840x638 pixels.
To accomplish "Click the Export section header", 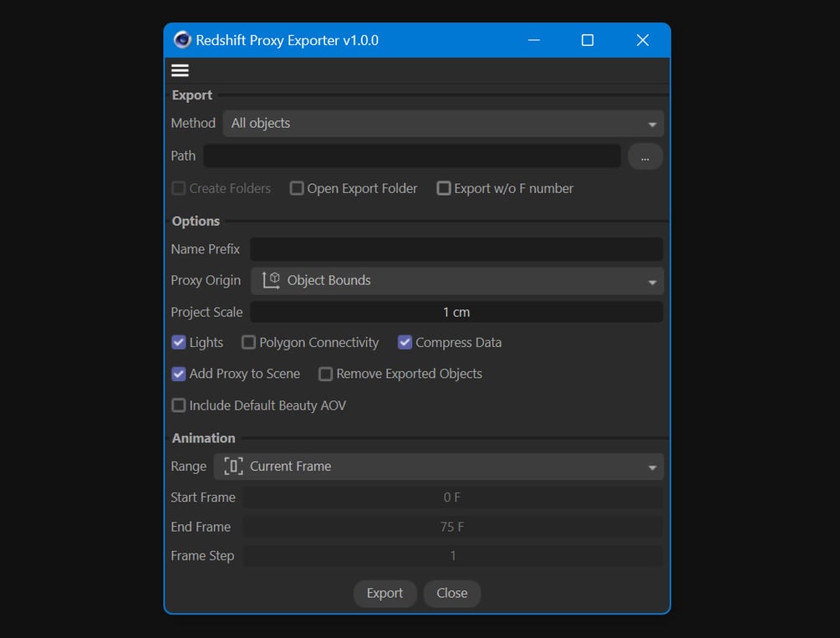I will pyautogui.click(x=191, y=95).
